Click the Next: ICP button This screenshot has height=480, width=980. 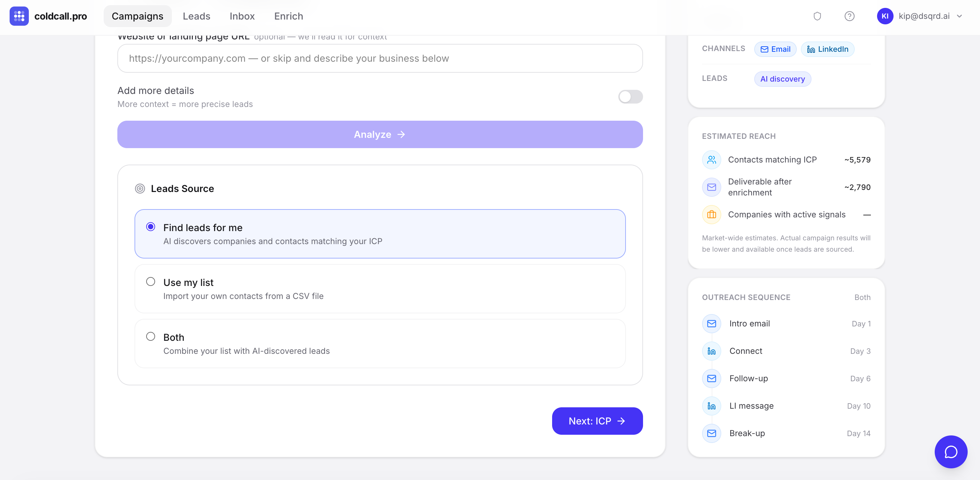tap(597, 421)
